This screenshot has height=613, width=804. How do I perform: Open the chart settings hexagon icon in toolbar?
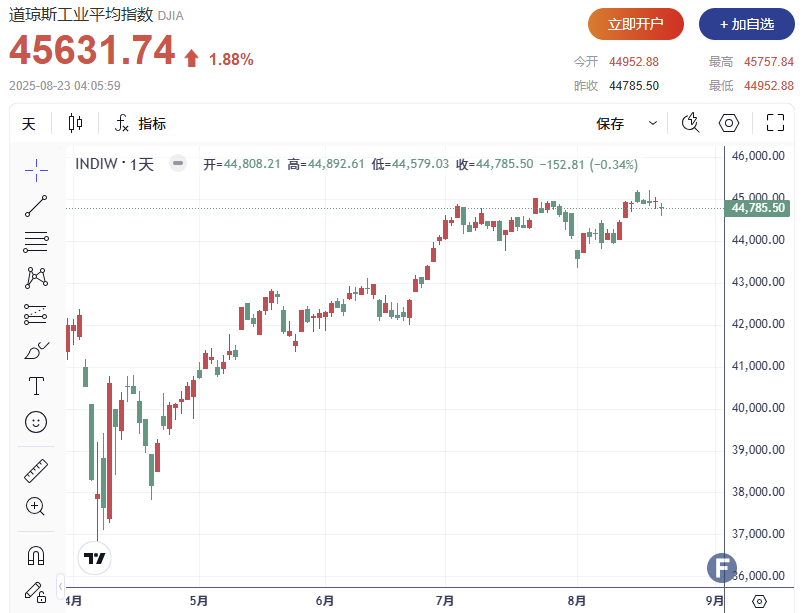pos(730,124)
